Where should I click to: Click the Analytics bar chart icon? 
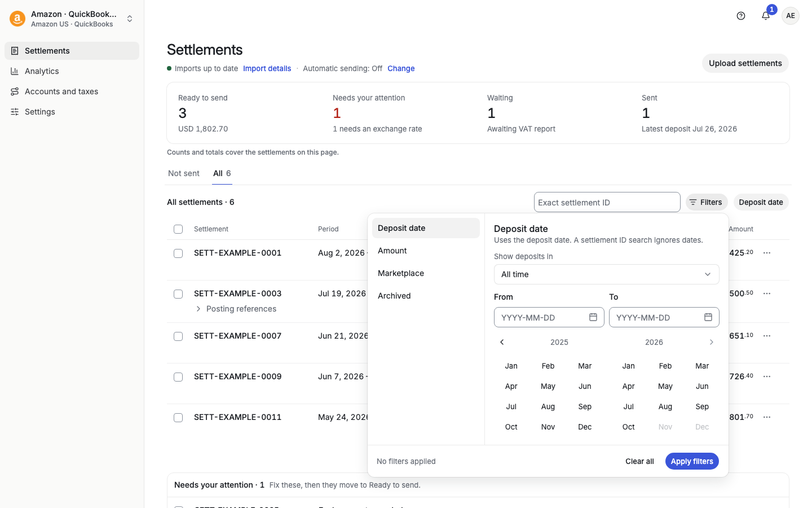pyautogui.click(x=15, y=71)
